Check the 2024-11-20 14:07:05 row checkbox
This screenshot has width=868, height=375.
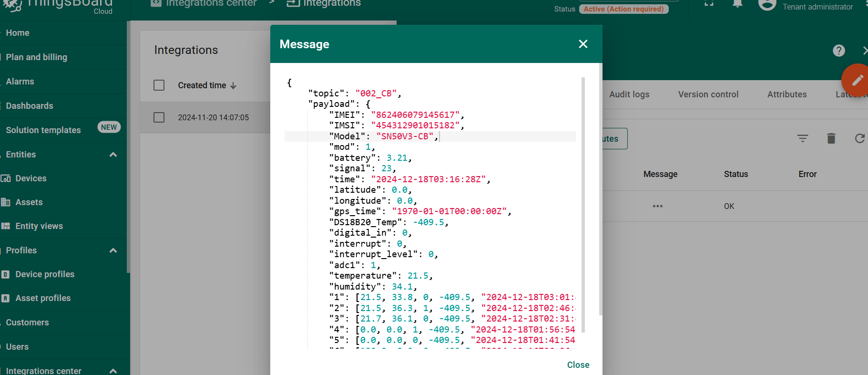pos(159,117)
